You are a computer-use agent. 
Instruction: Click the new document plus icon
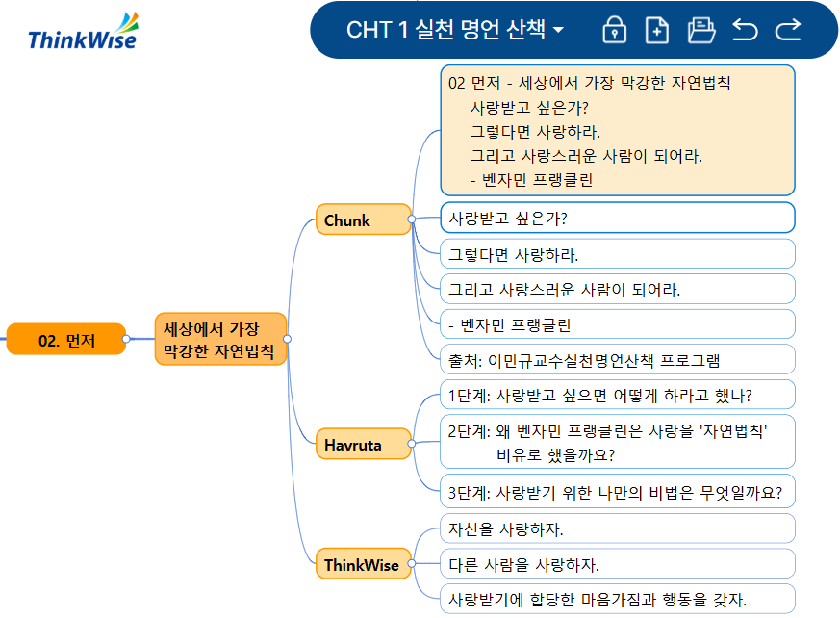657,30
